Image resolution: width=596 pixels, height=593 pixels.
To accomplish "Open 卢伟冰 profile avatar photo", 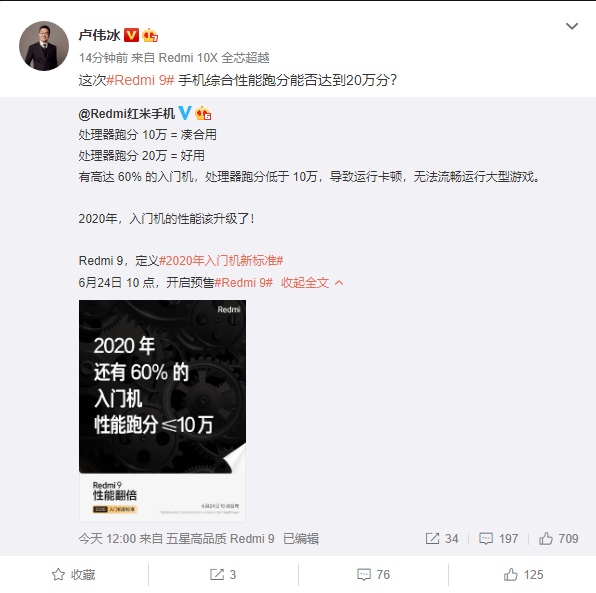I will pos(44,46).
